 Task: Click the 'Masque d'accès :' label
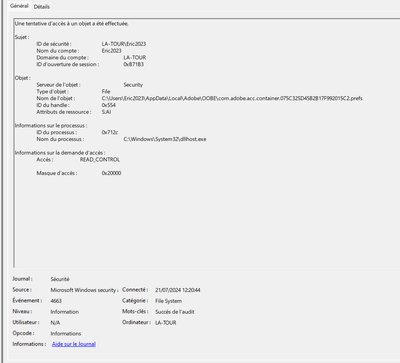pos(57,173)
